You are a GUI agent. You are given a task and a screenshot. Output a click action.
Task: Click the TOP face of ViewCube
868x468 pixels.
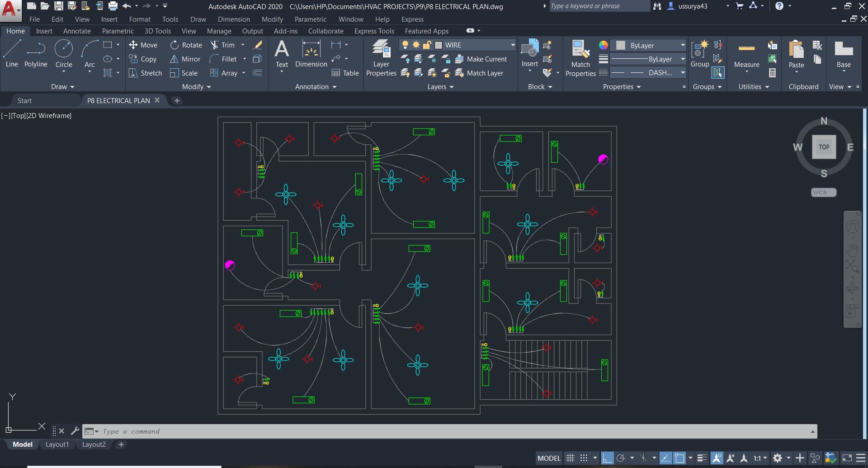[x=824, y=147]
